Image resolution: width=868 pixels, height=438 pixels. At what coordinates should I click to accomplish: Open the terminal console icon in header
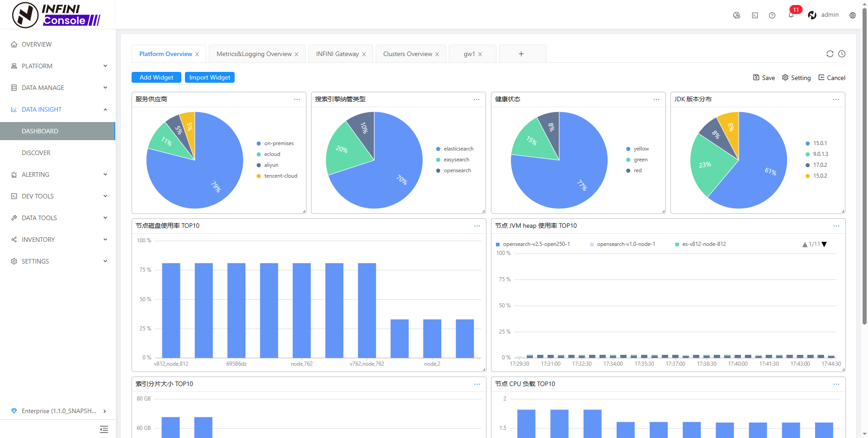pos(755,15)
